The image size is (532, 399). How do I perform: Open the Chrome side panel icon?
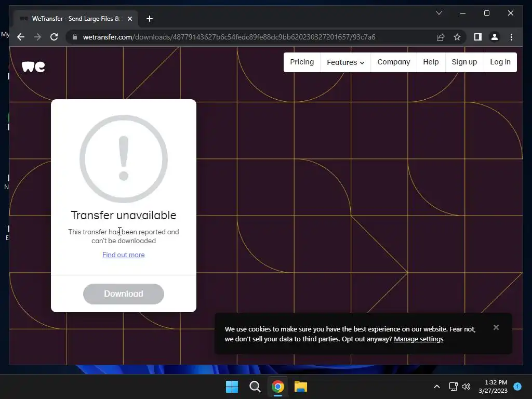(x=478, y=37)
